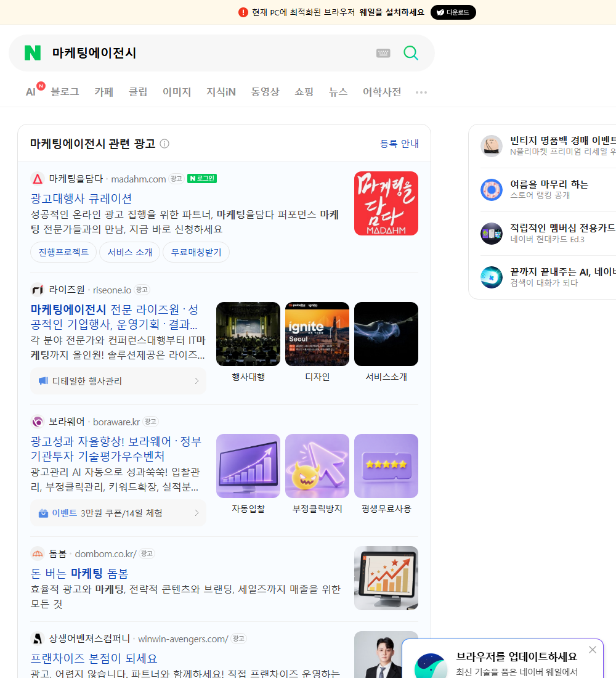Switch to the 지식iN tab
616x678 pixels.
pos(221,92)
